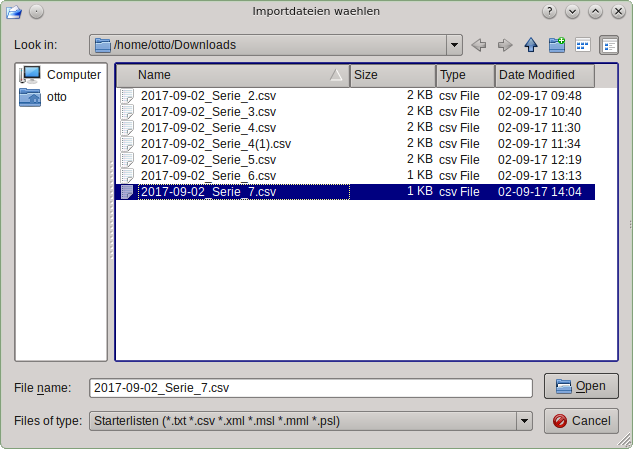Switch to detail view mode
Image resolution: width=633 pixels, height=449 pixels.
click(x=608, y=45)
